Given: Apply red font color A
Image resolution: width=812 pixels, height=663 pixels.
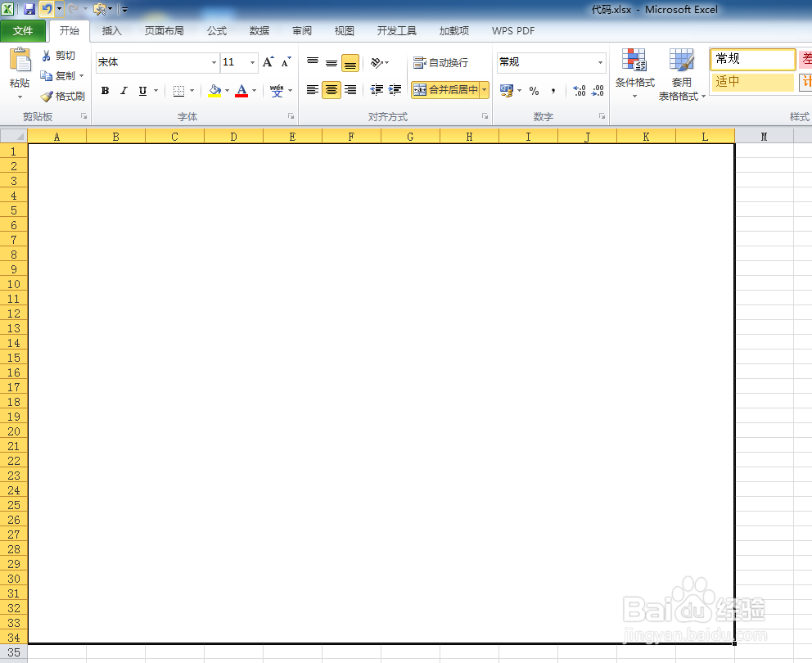Looking at the screenshot, I should pos(241,91).
